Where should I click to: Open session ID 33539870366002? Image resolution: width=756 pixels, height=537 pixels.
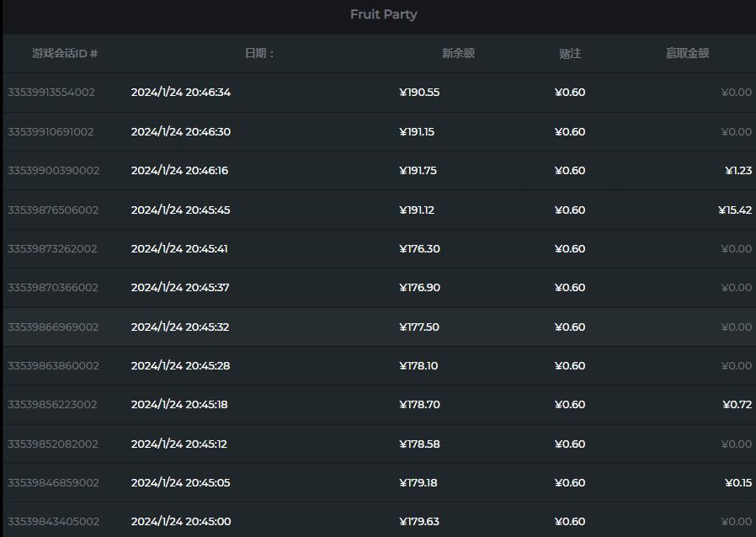(x=53, y=288)
